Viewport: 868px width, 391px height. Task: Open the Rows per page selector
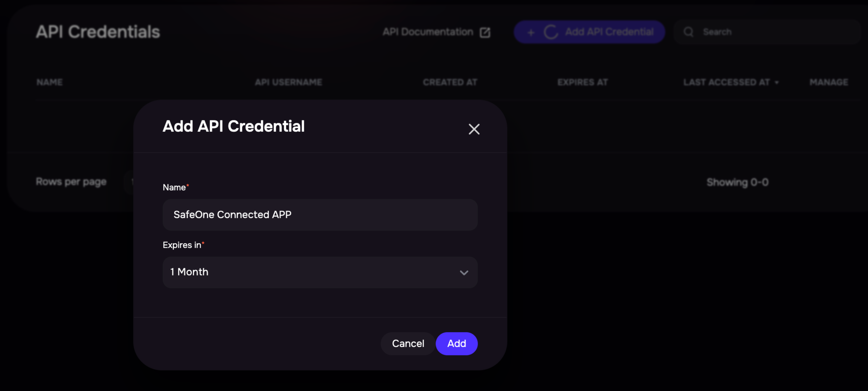click(x=129, y=182)
